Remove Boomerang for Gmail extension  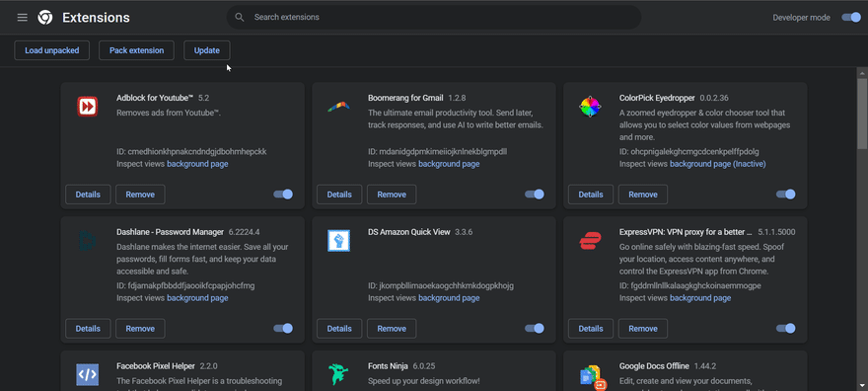point(392,195)
